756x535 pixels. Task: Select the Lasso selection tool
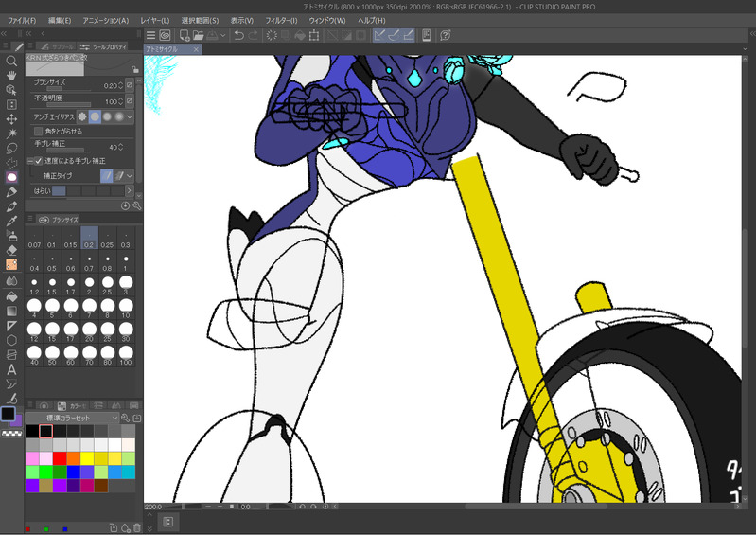click(x=11, y=148)
